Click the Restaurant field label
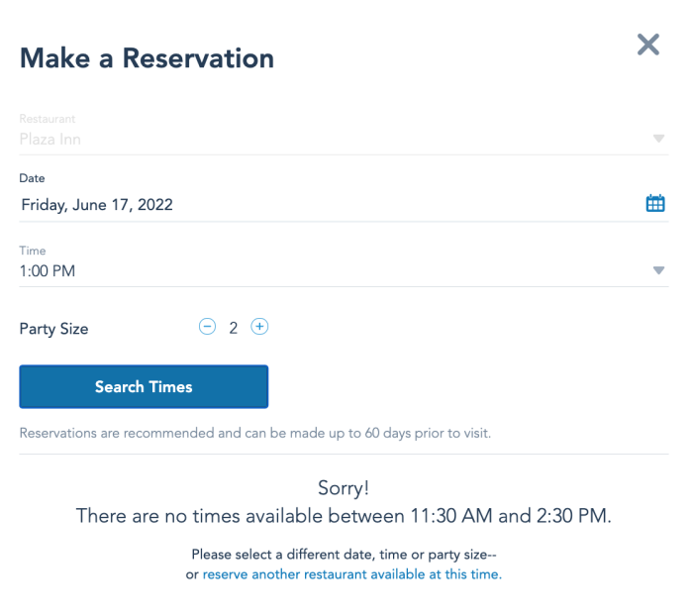The height and width of the screenshot is (616, 693). click(48, 119)
